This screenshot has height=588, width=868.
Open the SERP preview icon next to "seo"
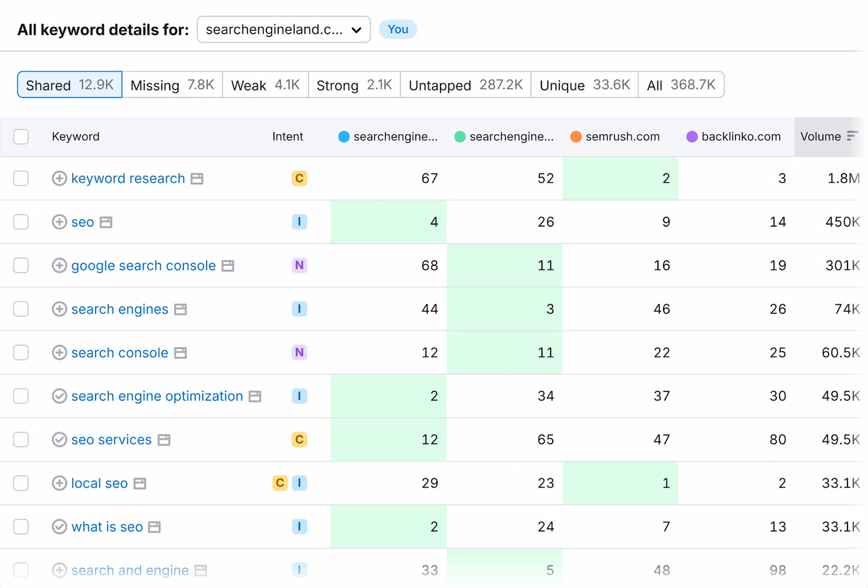coord(106,222)
